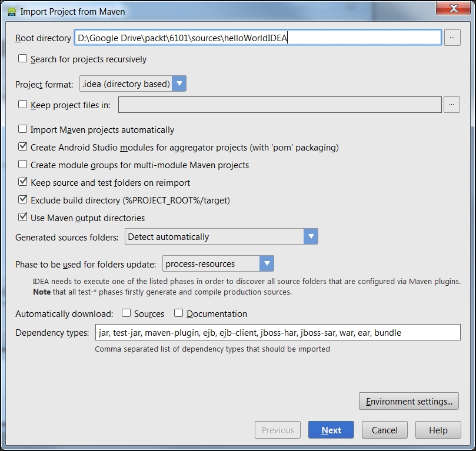476x451 pixels.
Task: Enable Import Maven projects automatically
Action: click(x=23, y=129)
